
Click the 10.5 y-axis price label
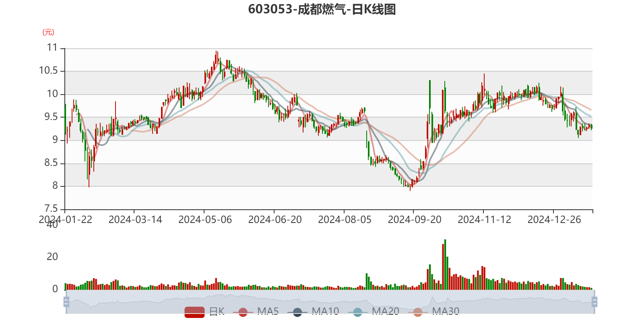(48, 71)
